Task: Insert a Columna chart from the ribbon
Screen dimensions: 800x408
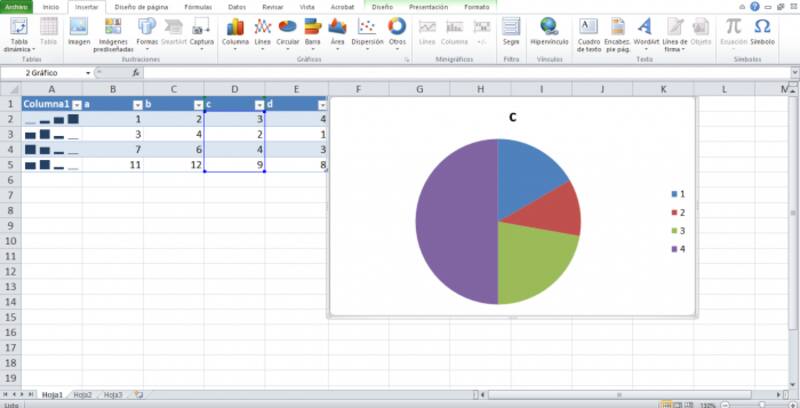Action: click(x=236, y=31)
